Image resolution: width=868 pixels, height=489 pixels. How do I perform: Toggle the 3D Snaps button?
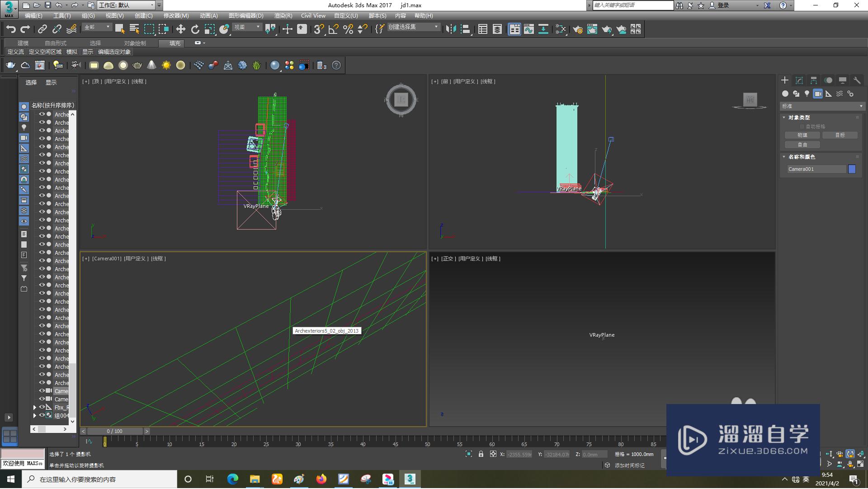click(319, 29)
